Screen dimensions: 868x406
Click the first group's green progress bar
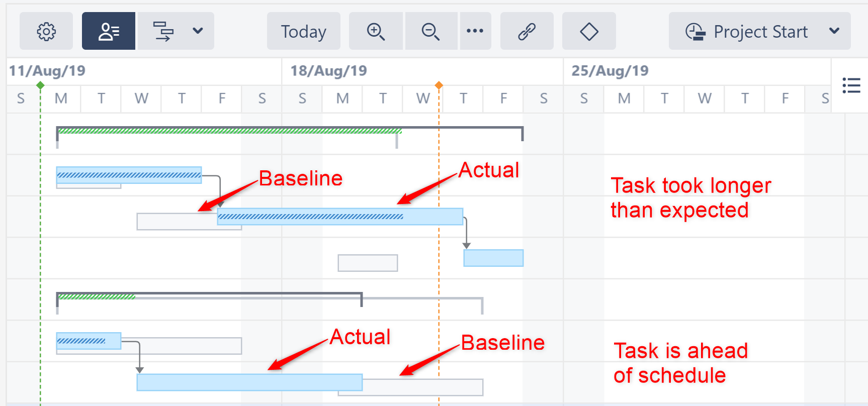click(229, 131)
